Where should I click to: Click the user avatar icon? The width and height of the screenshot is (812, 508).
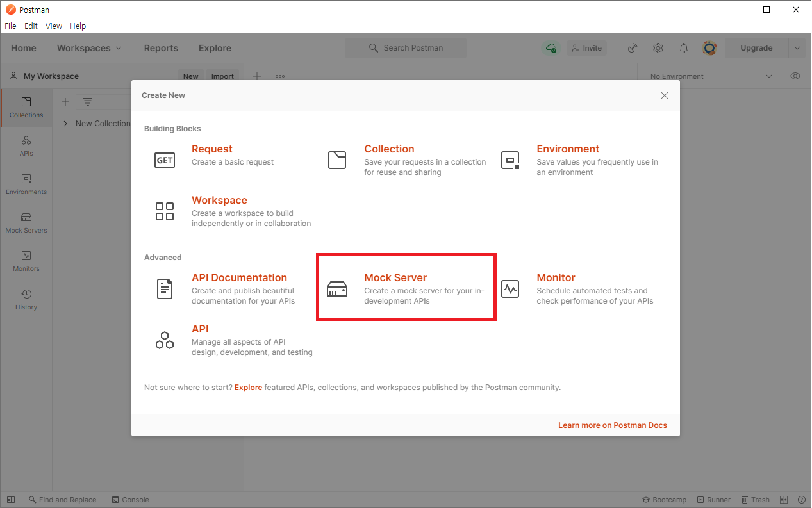point(709,48)
